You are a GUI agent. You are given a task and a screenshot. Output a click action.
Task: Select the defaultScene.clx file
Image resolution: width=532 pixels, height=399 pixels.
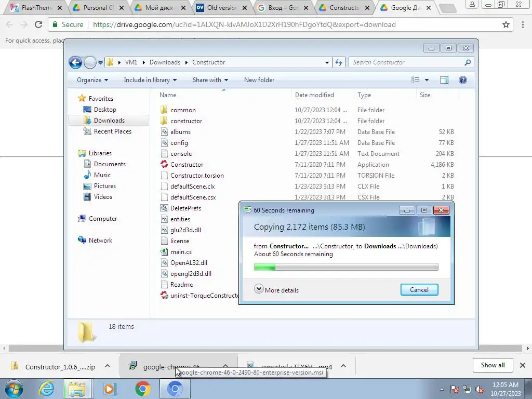(x=192, y=187)
